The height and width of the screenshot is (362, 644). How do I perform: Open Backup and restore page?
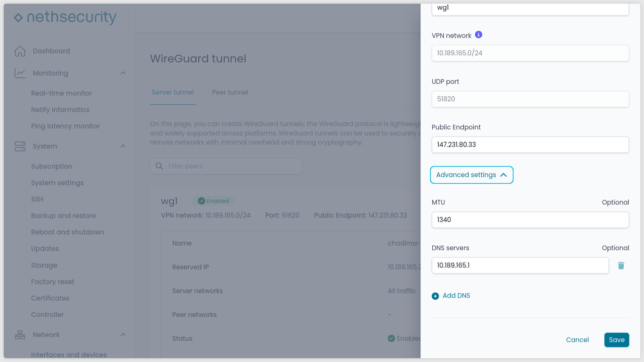tap(63, 216)
